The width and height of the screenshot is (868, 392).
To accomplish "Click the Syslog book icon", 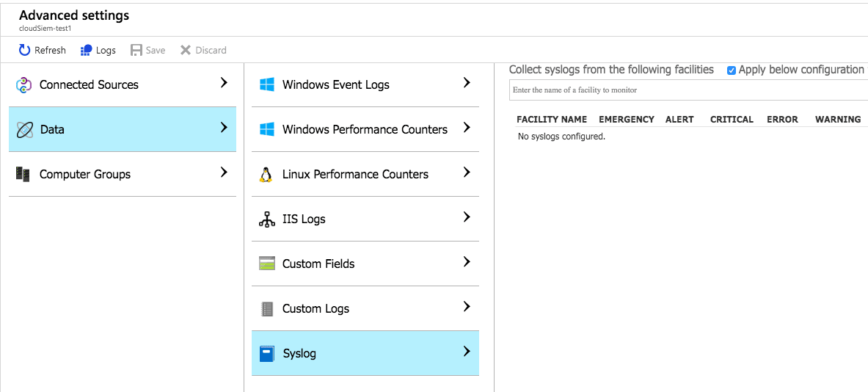I will (267, 354).
